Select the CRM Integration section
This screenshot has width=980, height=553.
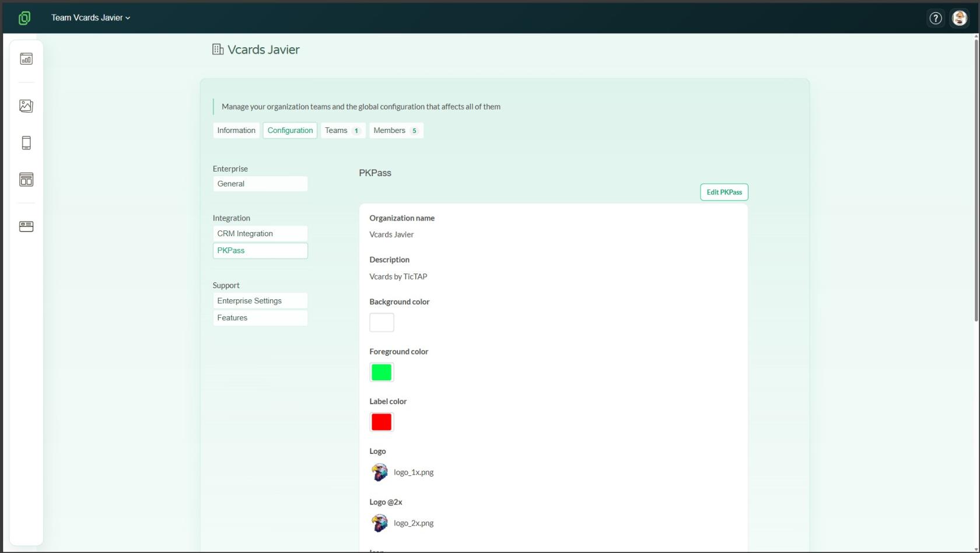260,233
